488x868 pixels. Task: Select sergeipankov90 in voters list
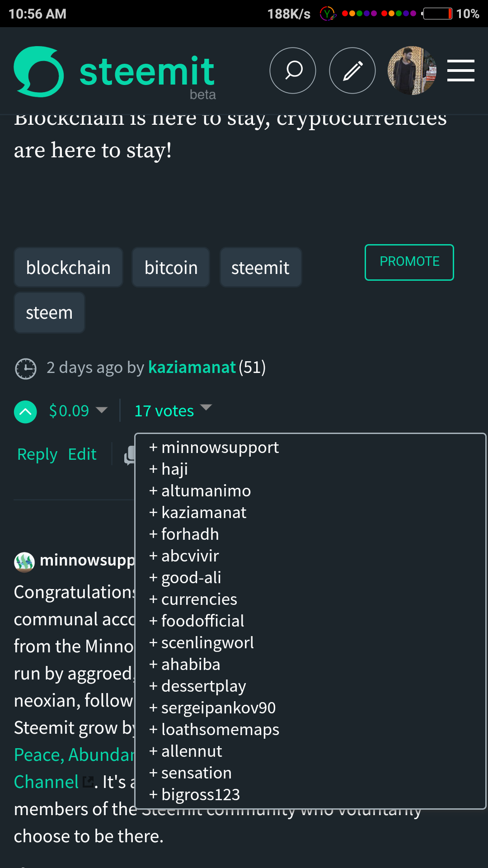(x=218, y=708)
